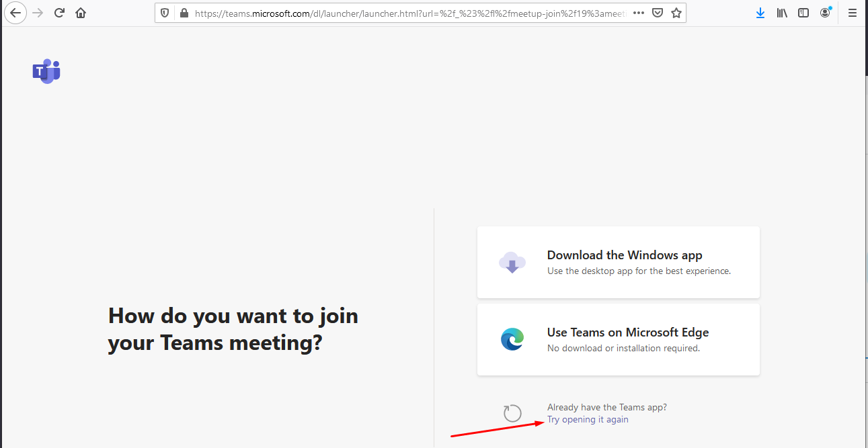Click the Home button
This screenshot has height=448, width=868.
(81, 12)
